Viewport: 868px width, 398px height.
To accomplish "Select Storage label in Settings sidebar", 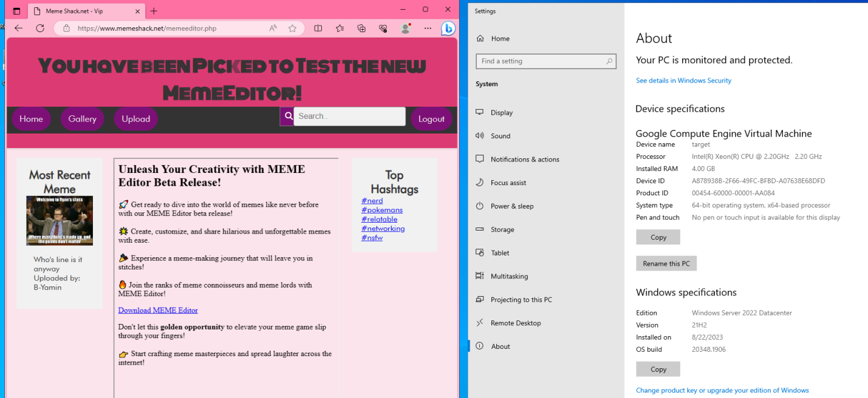I will tap(502, 229).
